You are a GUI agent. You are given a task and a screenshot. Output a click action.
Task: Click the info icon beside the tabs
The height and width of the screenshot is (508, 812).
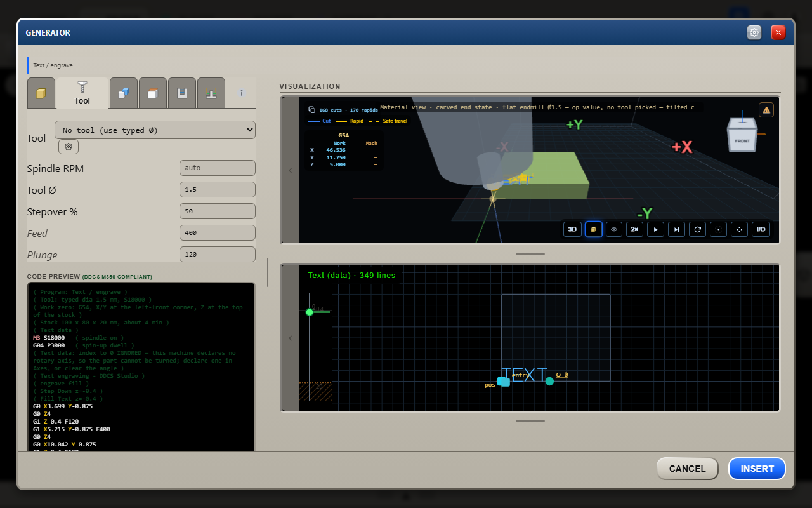[x=242, y=93]
